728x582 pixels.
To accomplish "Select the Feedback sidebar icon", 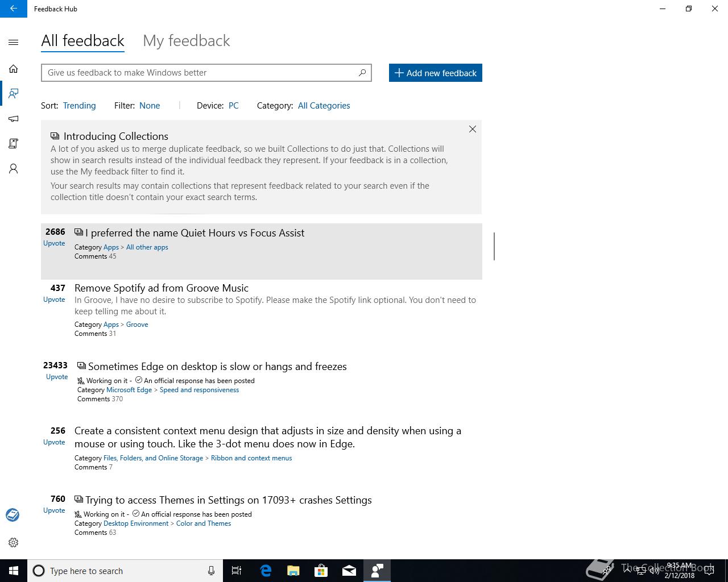I will click(14, 93).
